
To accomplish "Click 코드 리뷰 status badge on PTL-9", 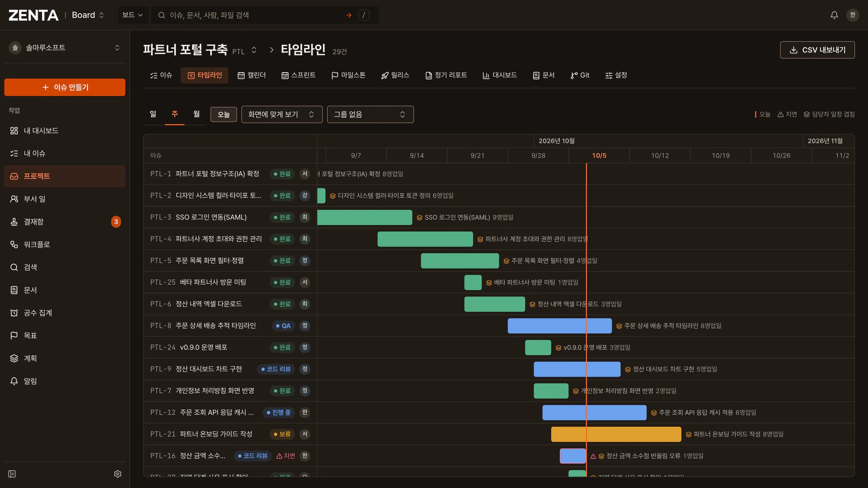I will point(276,369).
